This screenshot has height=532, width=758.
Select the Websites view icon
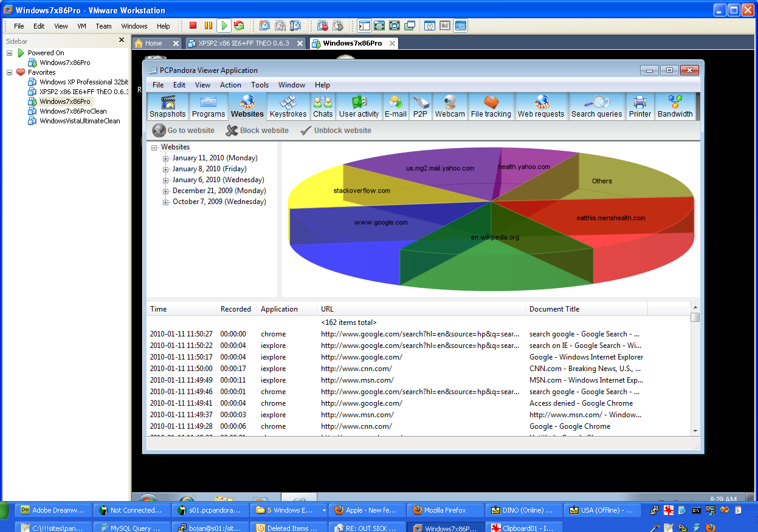tap(247, 106)
